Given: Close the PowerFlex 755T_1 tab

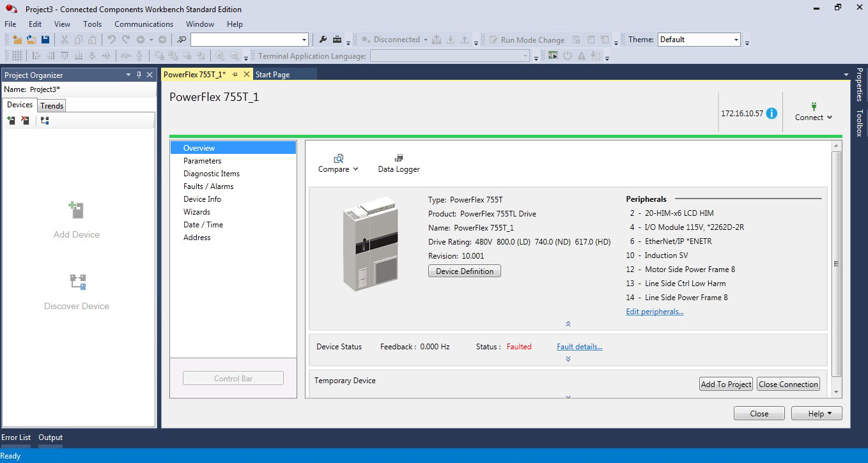Looking at the screenshot, I should 247,75.
